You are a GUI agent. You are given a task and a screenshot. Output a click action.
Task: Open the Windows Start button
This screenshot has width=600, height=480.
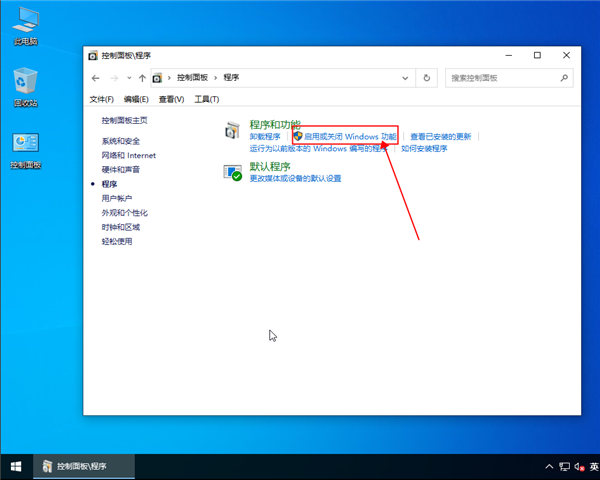(x=16, y=467)
